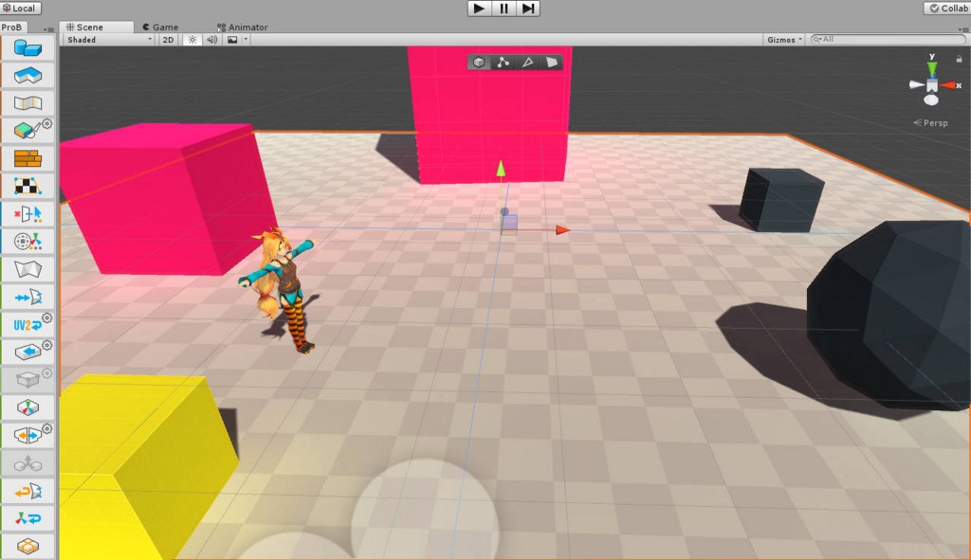971x560 pixels.
Task: Click the Freeze Transform axes icon
Action: [27, 518]
